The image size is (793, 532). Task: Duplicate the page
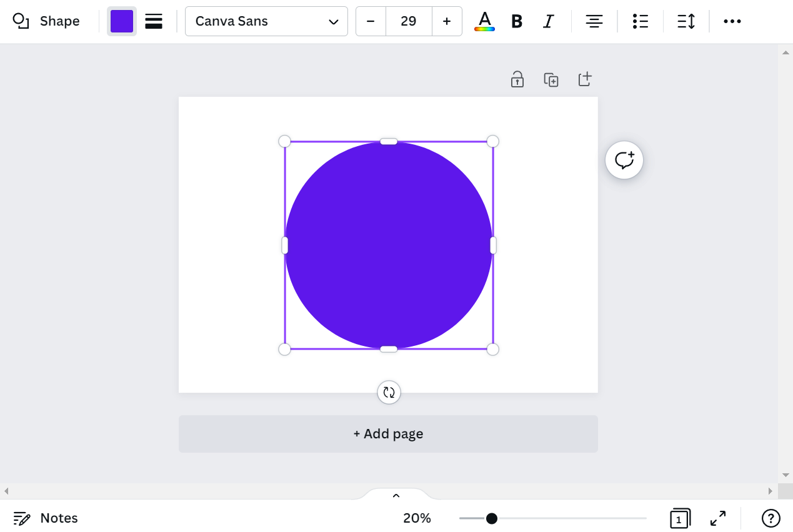551,79
